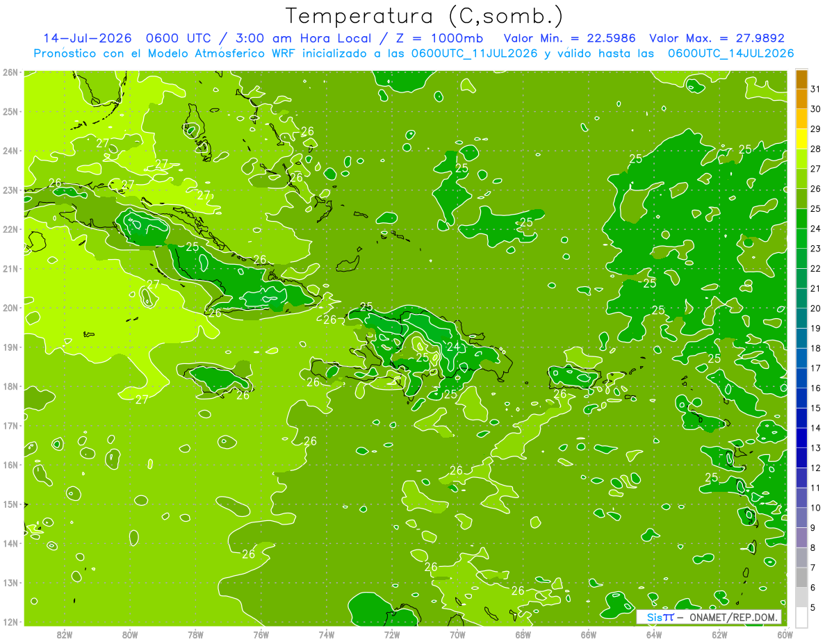The height and width of the screenshot is (644, 834).
Task: Click the 26N latitude axis label
Action: click(10, 72)
